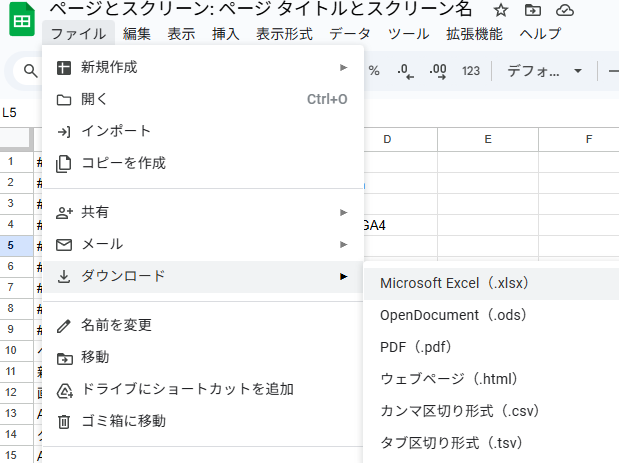619x463 pixels.
Task: Decrease decimal places icon
Action: tap(405, 71)
